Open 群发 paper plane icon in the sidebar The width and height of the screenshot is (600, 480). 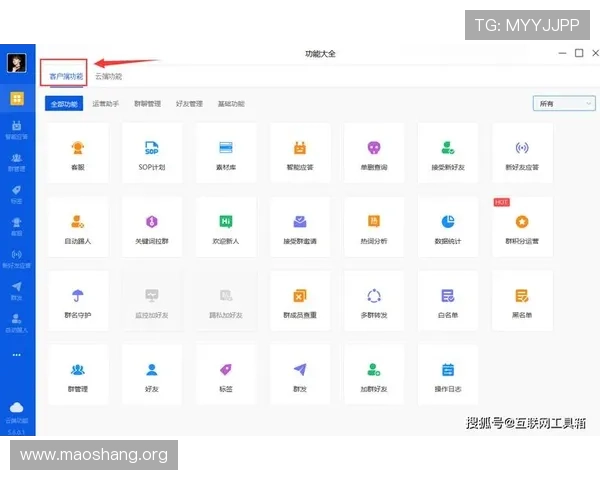coord(16,291)
